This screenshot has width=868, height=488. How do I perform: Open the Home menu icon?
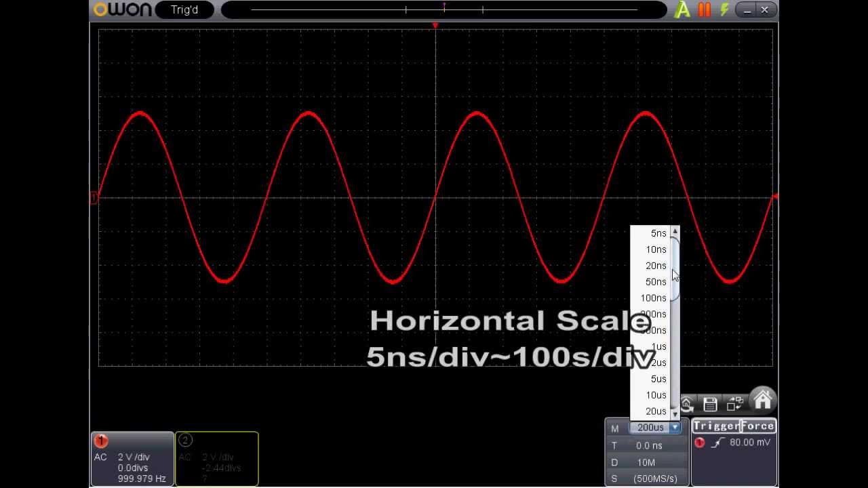click(x=763, y=400)
